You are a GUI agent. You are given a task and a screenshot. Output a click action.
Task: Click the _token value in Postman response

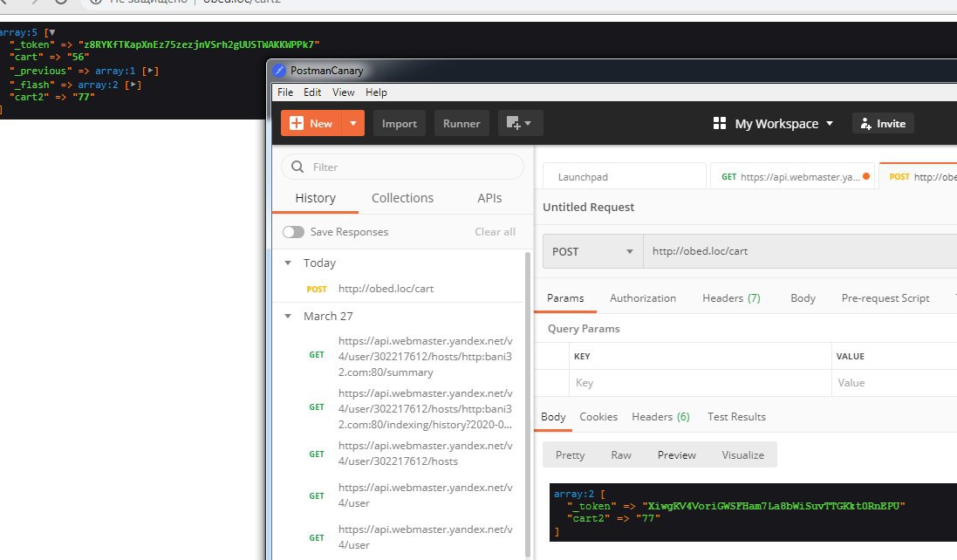pos(773,506)
